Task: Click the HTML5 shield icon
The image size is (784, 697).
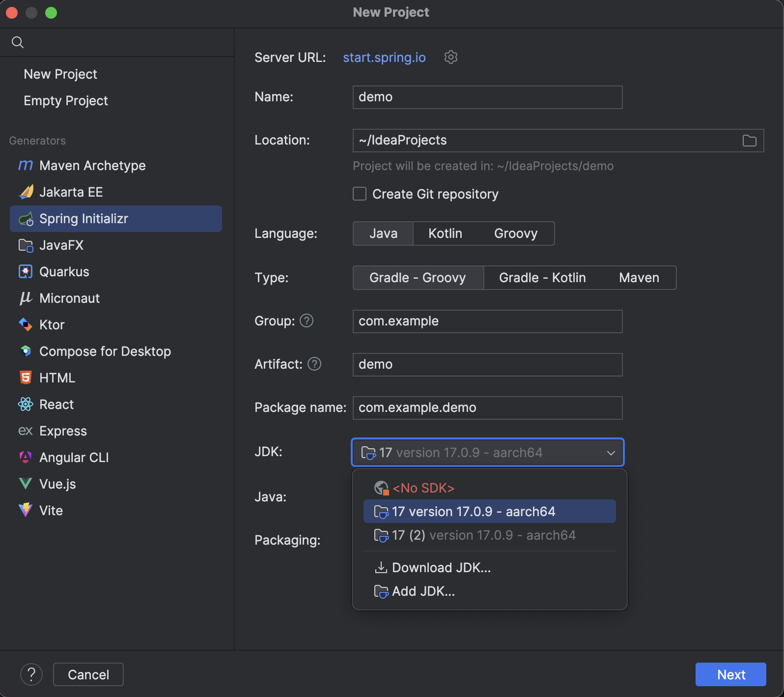Action: pos(26,378)
